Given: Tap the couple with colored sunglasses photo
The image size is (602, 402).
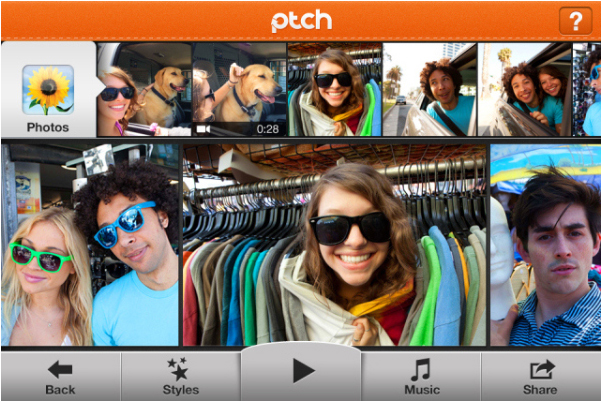Looking at the screenshot, I should click(x=90, y=245).
